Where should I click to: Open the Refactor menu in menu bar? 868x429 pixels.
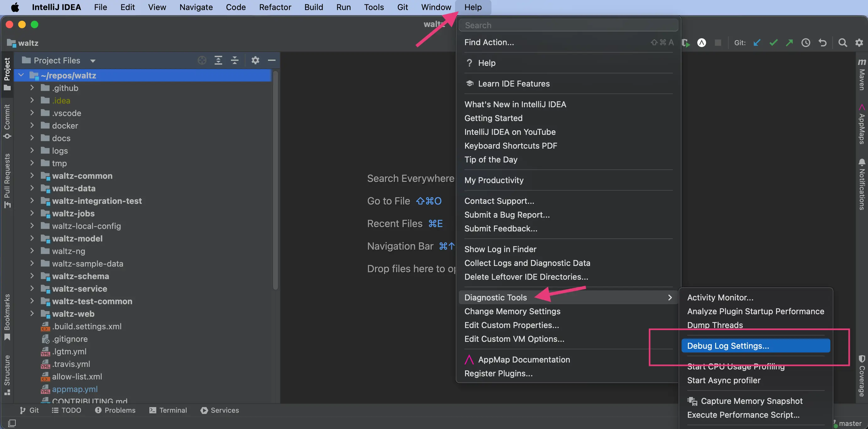(x=275, y=7)
